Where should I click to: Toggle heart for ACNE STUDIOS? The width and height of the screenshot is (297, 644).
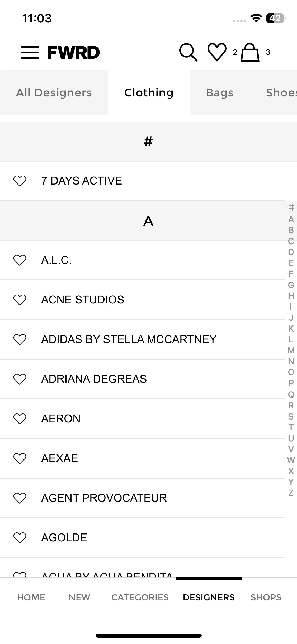click(x=20, y=300)
